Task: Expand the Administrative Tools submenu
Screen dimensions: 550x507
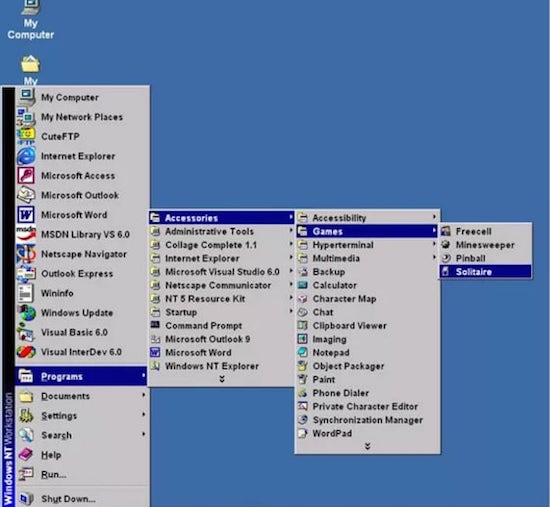Action: pyautogui.click(x=222, y=231)
